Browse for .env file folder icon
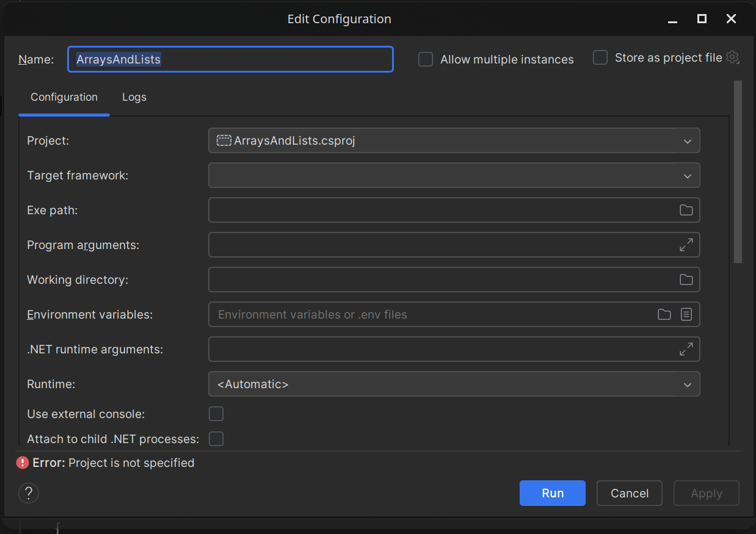Screen dimensions: 756x534 point(664,314)
